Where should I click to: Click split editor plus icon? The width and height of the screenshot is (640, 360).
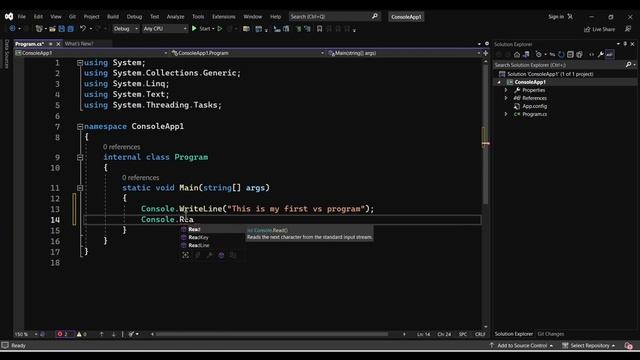pyautogui.click(x=485, y=53)
